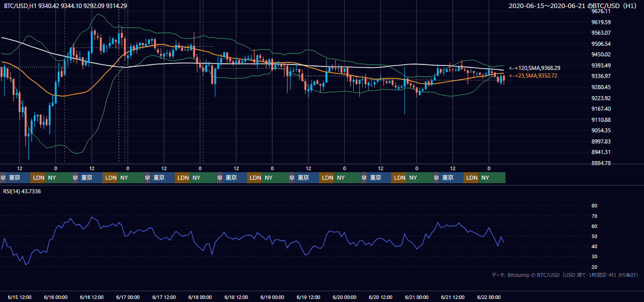Select the 6/20 12:00 date label
Image resolution: width=644 pixels, height=302 pixels.
coord(380,297)
